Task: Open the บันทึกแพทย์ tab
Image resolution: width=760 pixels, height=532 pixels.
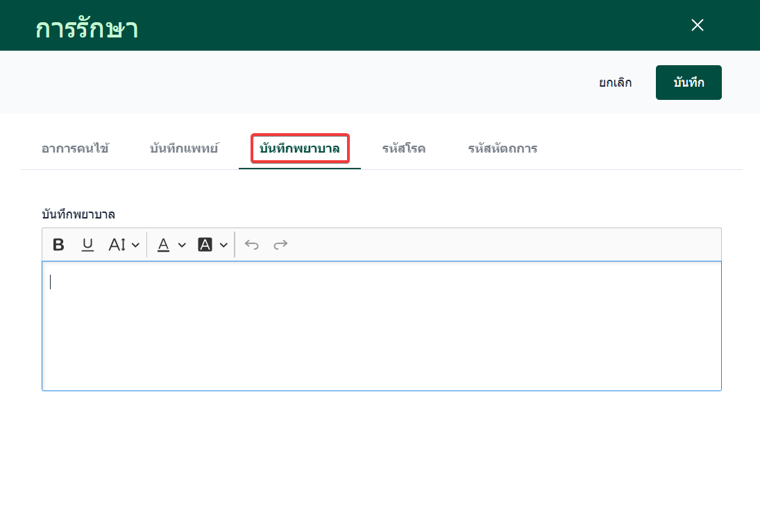Action: [184, 148]
